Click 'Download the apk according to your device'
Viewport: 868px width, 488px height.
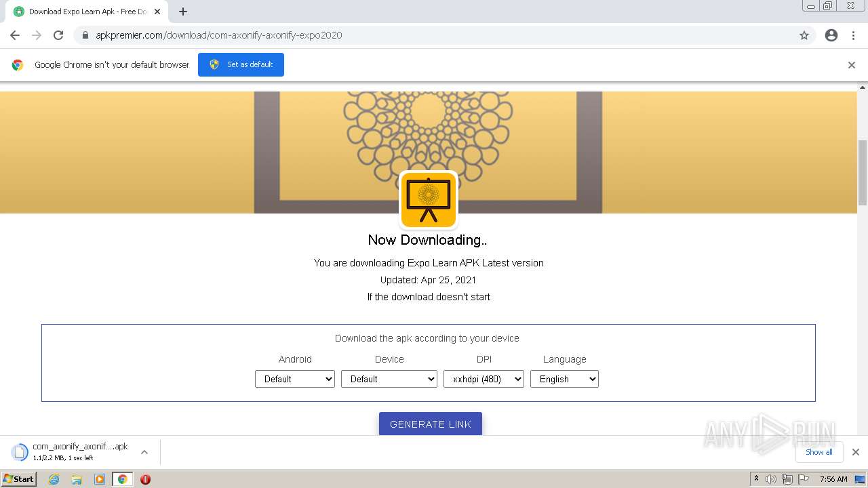click(427, 338)
